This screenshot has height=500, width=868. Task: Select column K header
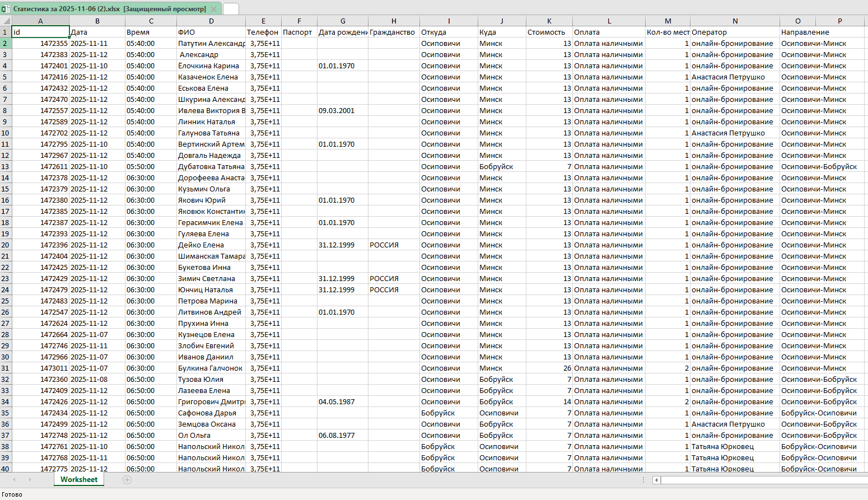[549, 21]
